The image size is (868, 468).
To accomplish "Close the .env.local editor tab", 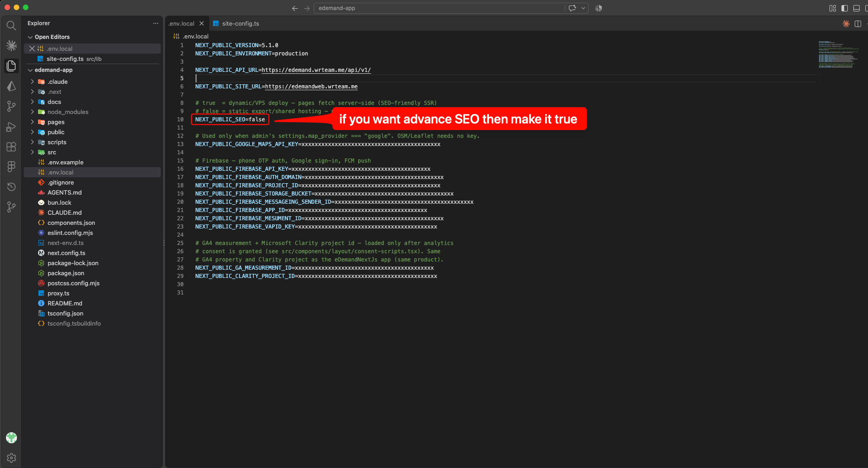I will (x=202, y=23).
